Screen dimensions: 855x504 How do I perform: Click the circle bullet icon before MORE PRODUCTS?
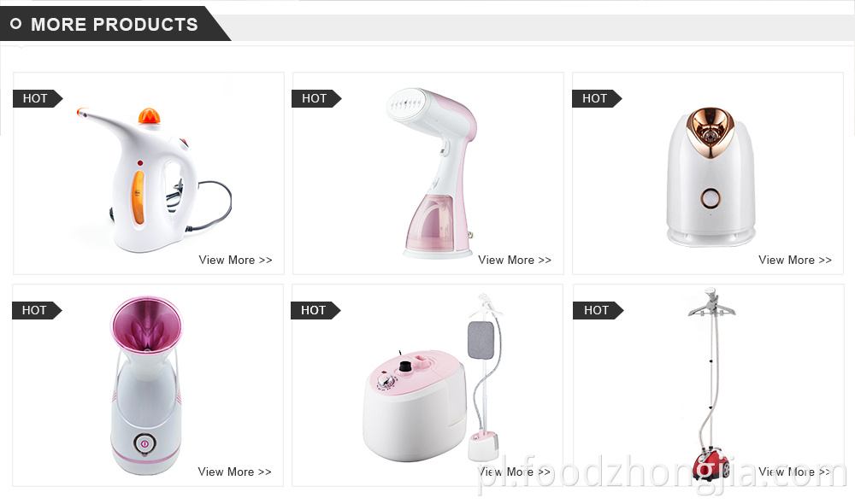tap(15, 24)
